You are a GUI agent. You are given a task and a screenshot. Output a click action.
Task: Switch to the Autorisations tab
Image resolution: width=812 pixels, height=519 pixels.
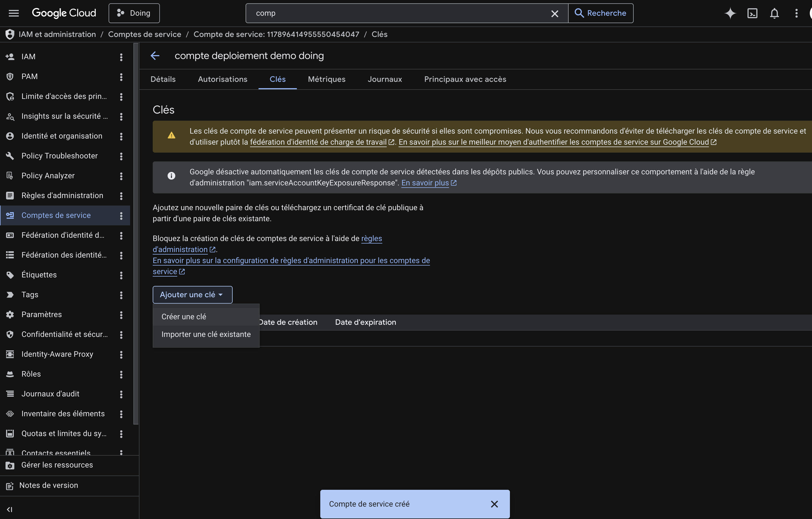pos(222,79)
